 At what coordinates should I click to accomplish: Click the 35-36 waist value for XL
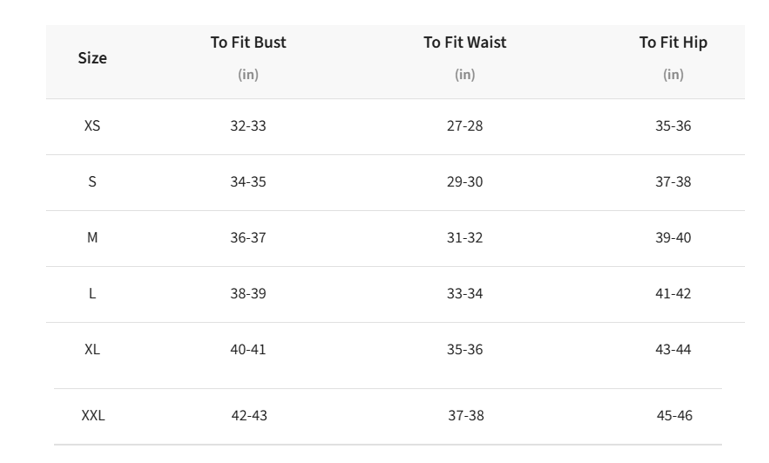click(x=465, y=349)
